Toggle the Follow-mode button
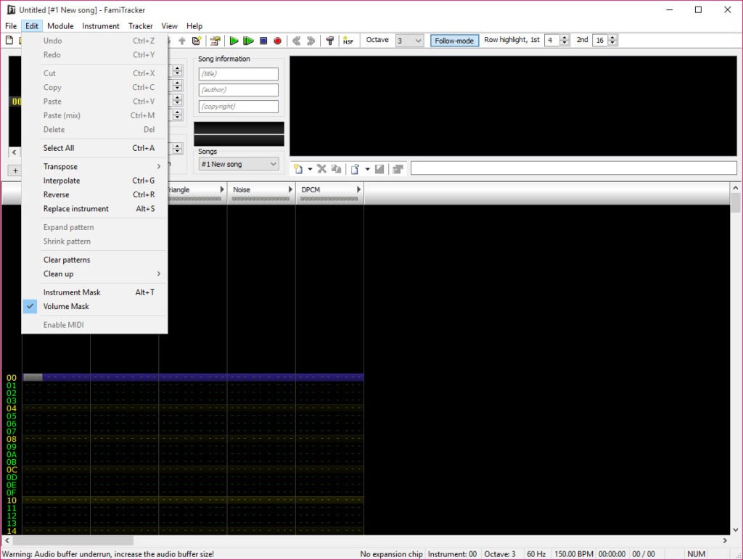The height and width of the screenshot is (560, 743). click(454, 41)
